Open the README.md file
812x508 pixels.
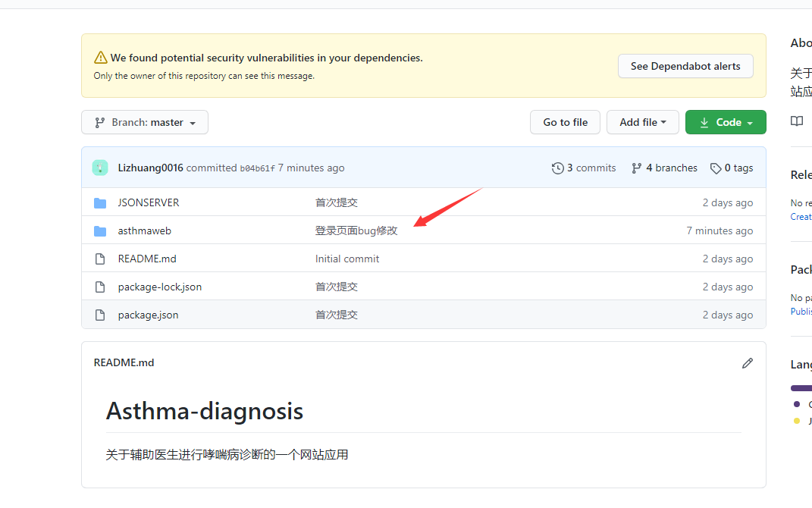click(147, 259)
